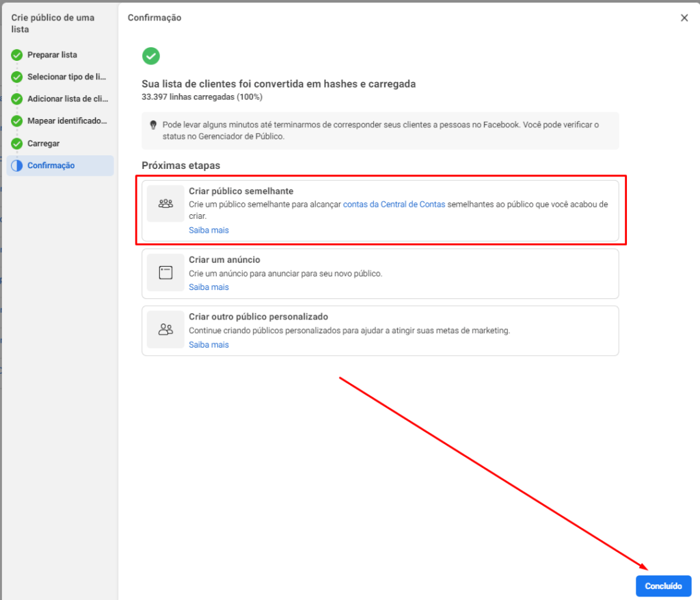
Task: Click the large green success checkmark
Action: pyautogui.click(x=151, y=56)
